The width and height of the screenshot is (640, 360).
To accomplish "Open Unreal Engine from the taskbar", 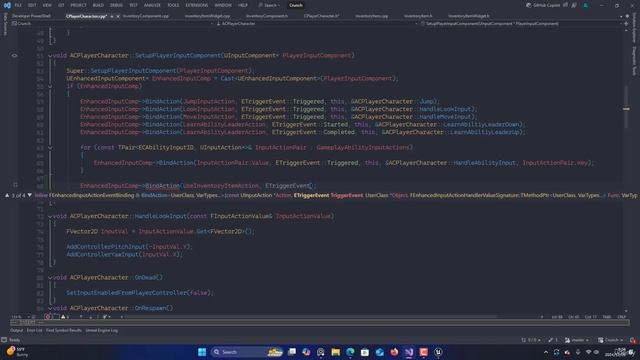I will point(438,352).
